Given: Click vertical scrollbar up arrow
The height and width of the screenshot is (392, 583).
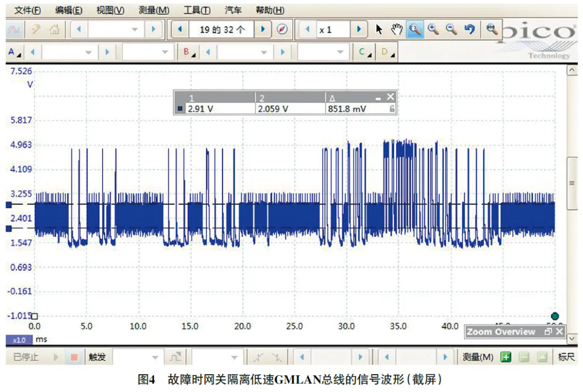Looking at the screenshot, I should [x=572, y=70].
